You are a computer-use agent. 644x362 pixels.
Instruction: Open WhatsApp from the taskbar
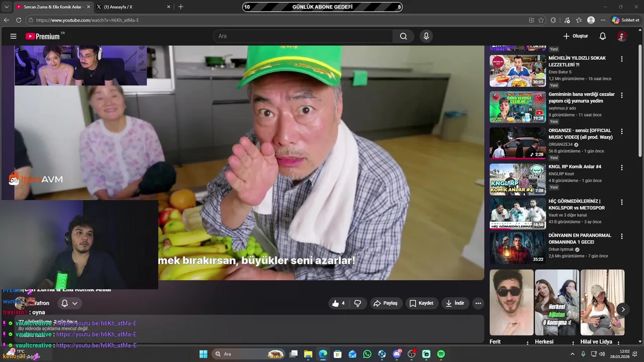point(367,354)
